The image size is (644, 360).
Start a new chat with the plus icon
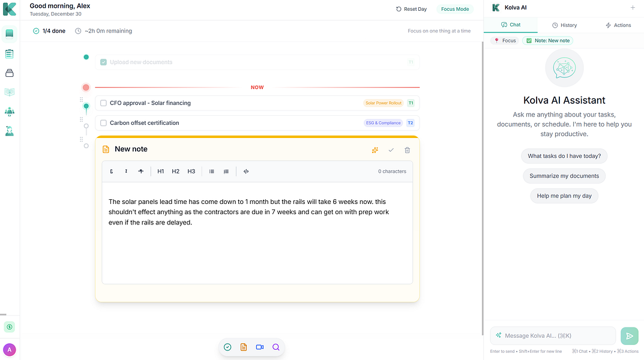coord(633,7)
